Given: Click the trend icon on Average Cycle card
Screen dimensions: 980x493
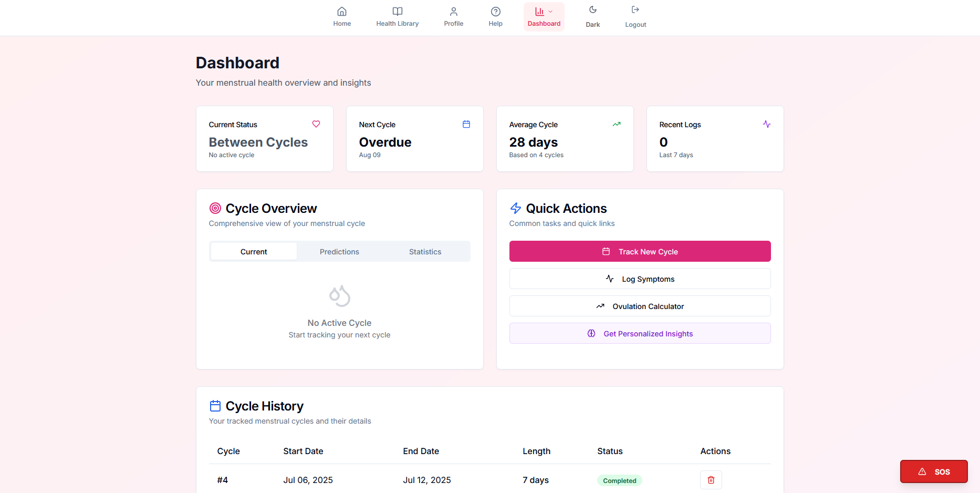Looking at the screenshot, I should coord(617,124).
